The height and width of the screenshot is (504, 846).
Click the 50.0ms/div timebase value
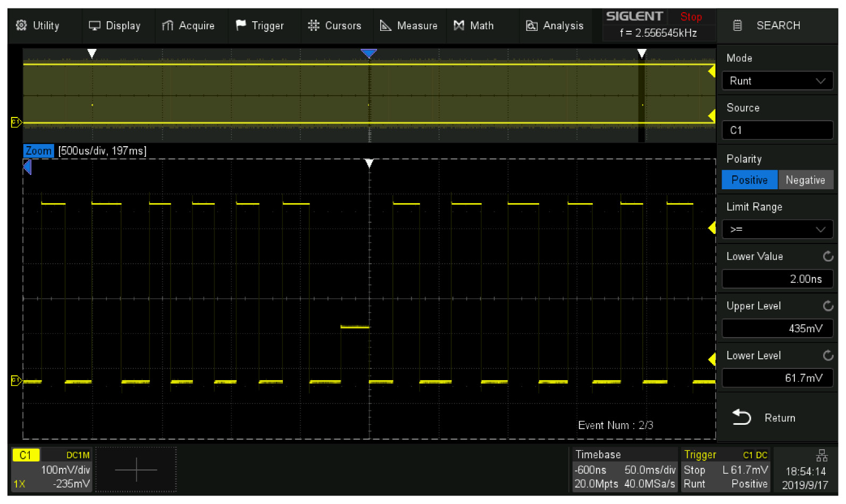[650, 470]
